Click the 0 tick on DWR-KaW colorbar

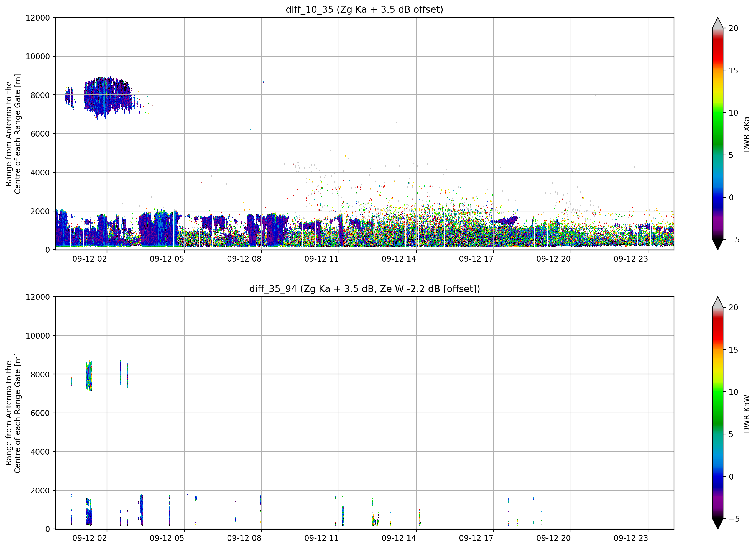731,477
